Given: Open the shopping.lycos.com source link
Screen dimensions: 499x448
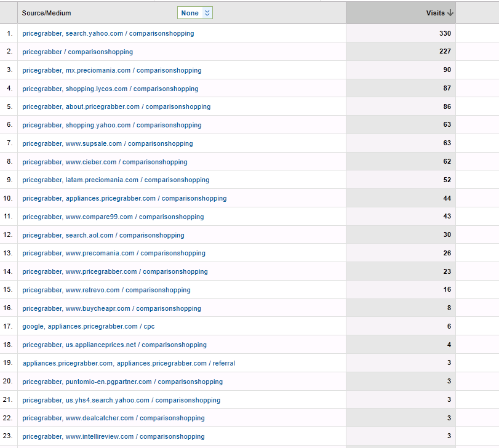Looking at the screenshot, I should coord(110,89).
